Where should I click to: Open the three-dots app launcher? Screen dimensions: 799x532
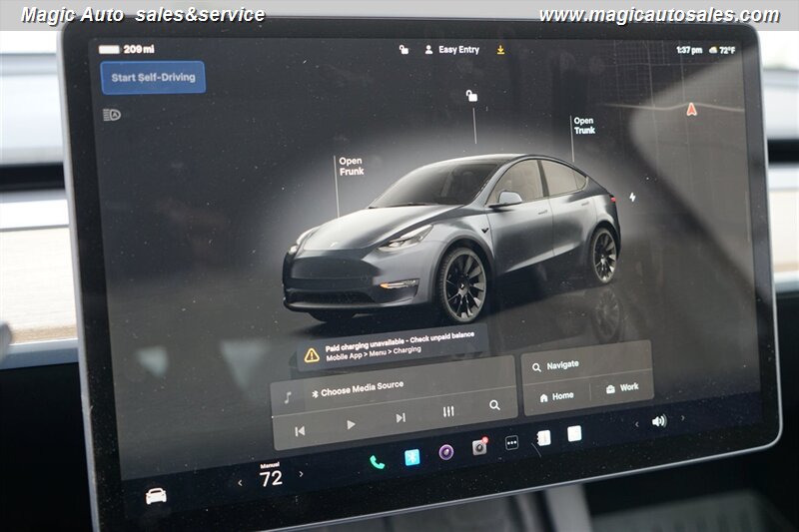(511, 442)
